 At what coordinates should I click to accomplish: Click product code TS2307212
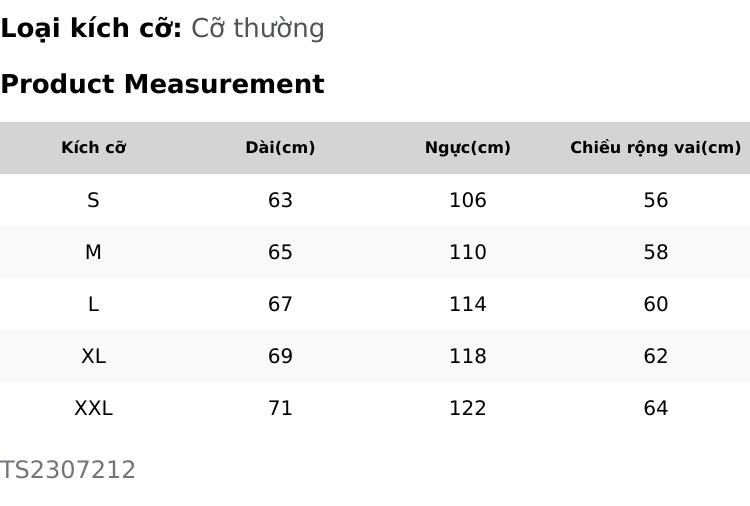click(68, 470)
